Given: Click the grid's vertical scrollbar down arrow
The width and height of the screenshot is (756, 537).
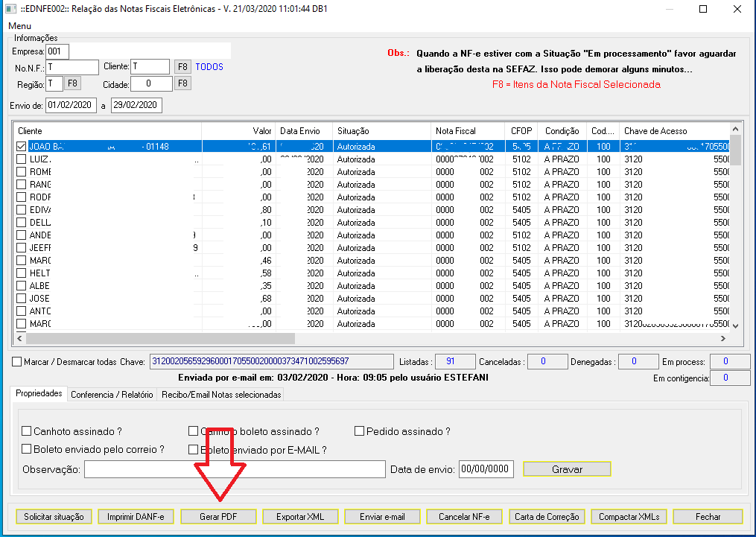Looking at the screenshot, I should (x=736, y=325).
